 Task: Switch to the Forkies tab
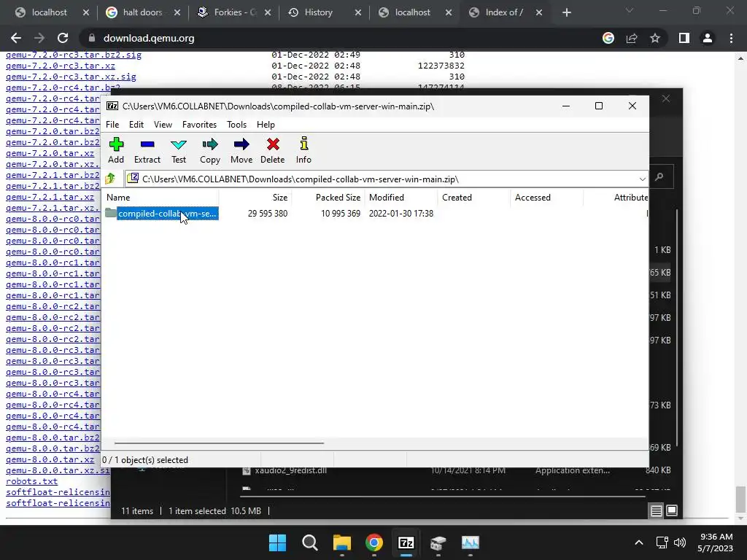point(236,12)
